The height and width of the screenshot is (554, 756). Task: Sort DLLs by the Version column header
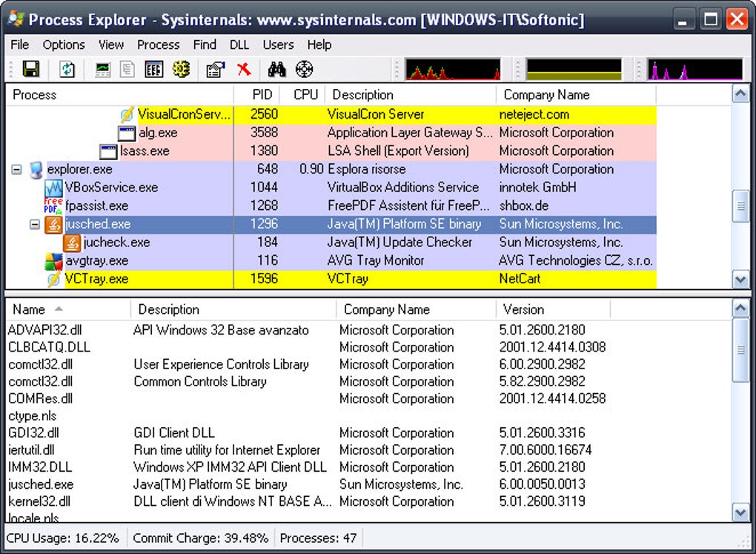523,310
